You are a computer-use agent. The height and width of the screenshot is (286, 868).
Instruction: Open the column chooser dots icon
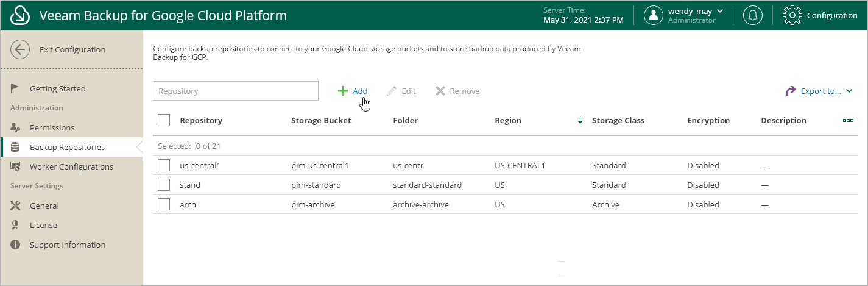(x=848, y=120)
